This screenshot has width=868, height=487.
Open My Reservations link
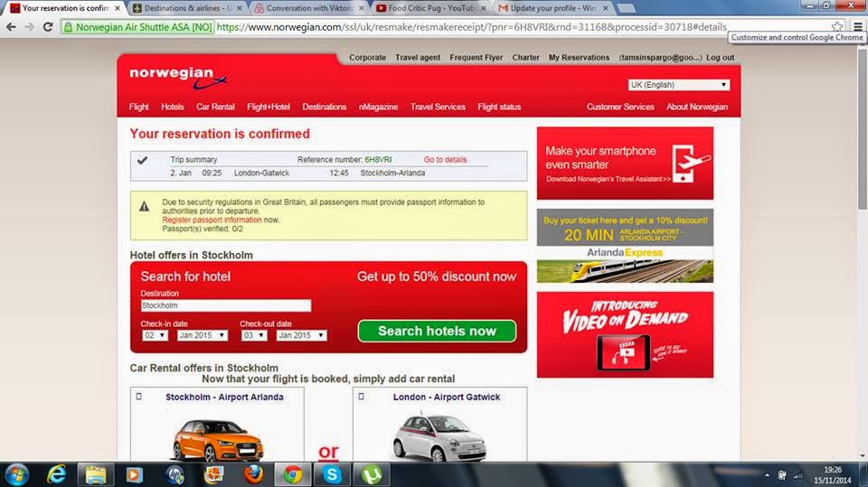point(579,58)
